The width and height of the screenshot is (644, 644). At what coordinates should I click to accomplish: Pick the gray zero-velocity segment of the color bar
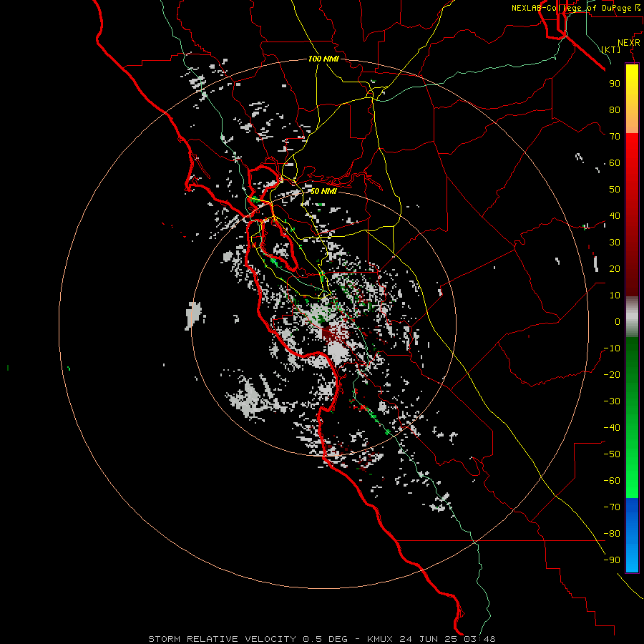[632, 317]
